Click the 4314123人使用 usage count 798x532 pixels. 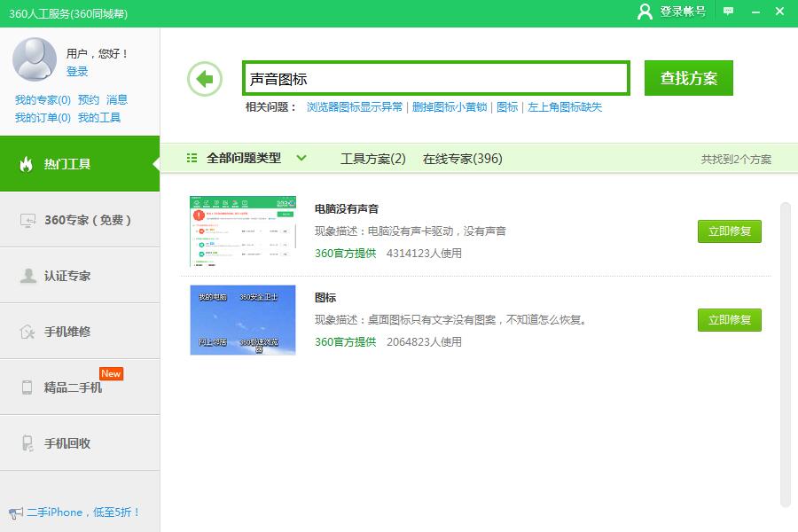[424, 253]
